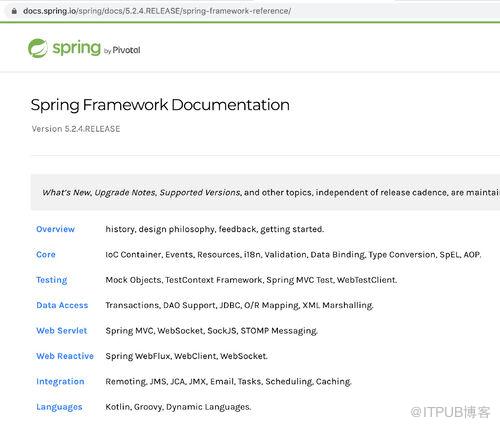Click the Version 5.2.4.RELEASE text
This screenshot has height=427, width=500.
point(76,129)
